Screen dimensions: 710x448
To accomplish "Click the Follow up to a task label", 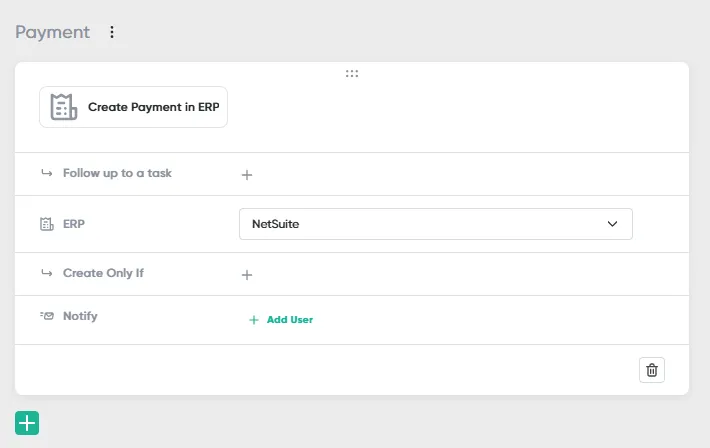I will (117, 173).
